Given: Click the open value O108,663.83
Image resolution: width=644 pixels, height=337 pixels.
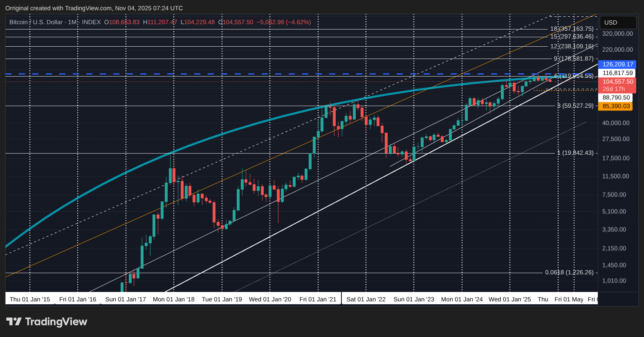Looking at the screenshot, I should click(122, 22).
